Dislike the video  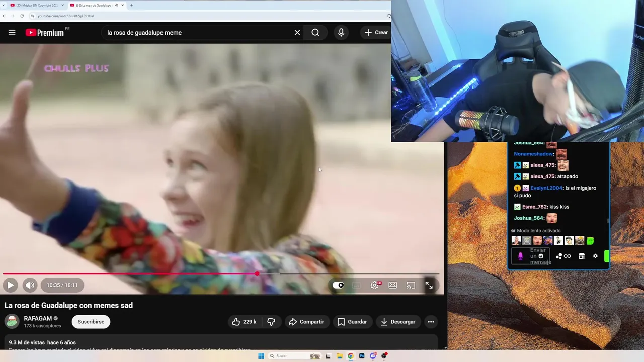click(x=271, y=322)
